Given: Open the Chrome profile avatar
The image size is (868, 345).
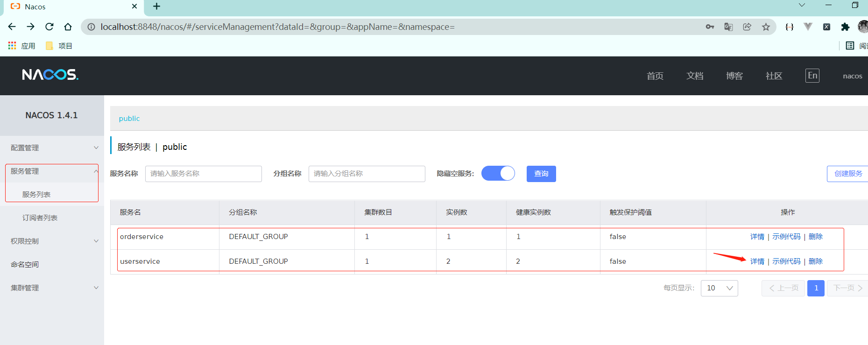Looking at the screenshot, I should pos(863,27).
